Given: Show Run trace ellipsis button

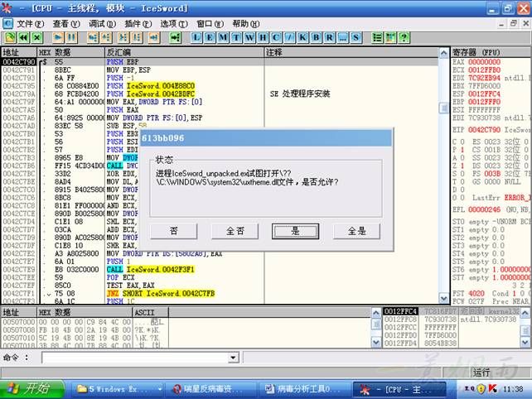Looking at the screenshot, I should [342, 37].
